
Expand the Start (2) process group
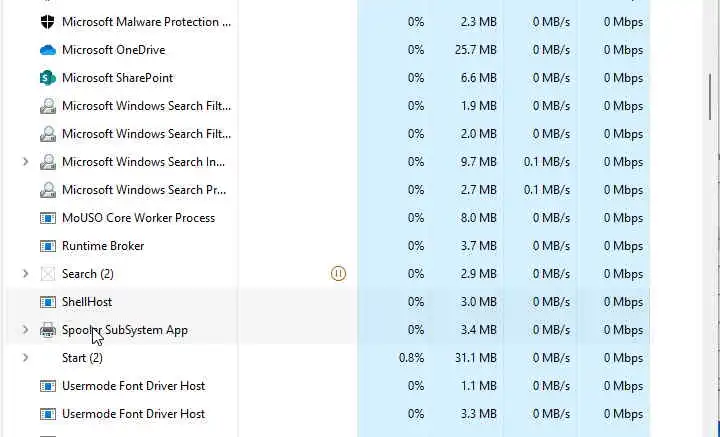click(x=25, y=358)
